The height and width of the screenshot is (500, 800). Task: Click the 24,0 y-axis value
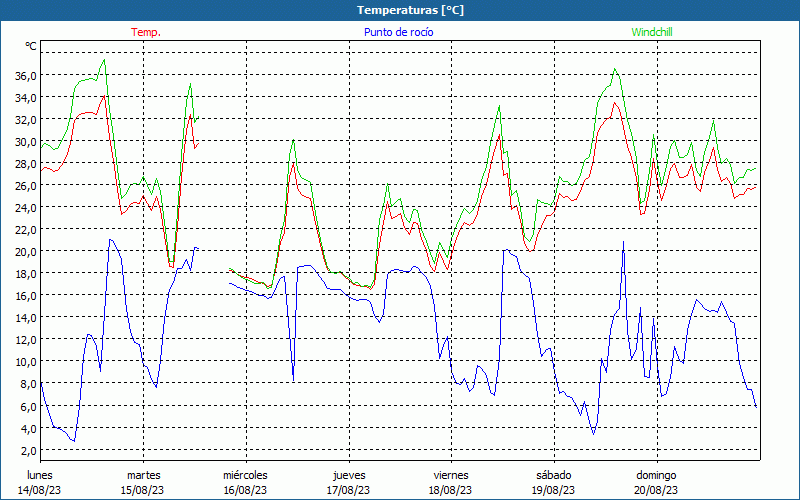27,208
